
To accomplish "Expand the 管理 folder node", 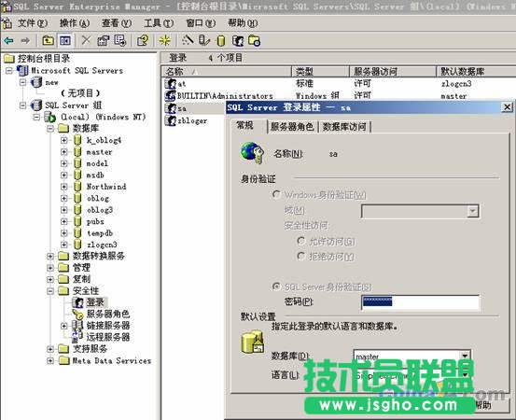I will click(x=50, y=268).
